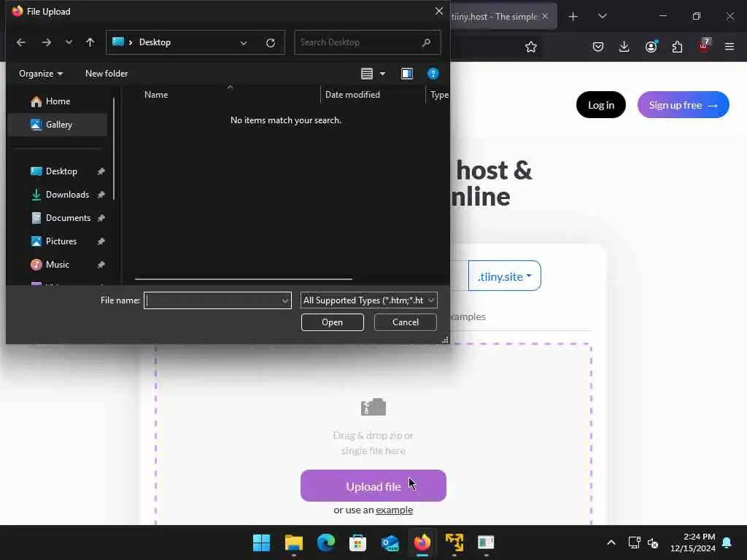Select Home in the navigation pane
Image resolution: width=747 pixels, height=560 pixels.
click(x=58, y=101)
